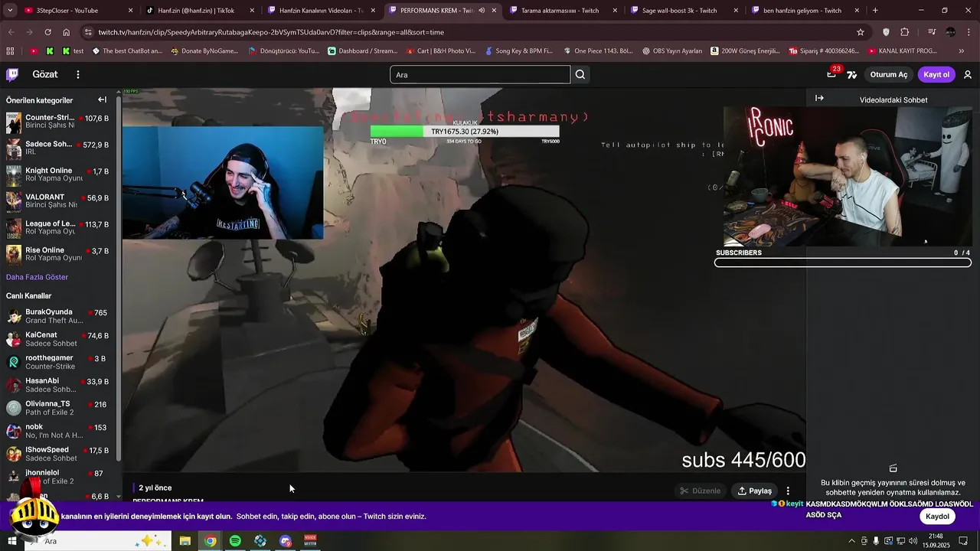Open the League of Legends category
980x551 pixels.
click(58, 228)
